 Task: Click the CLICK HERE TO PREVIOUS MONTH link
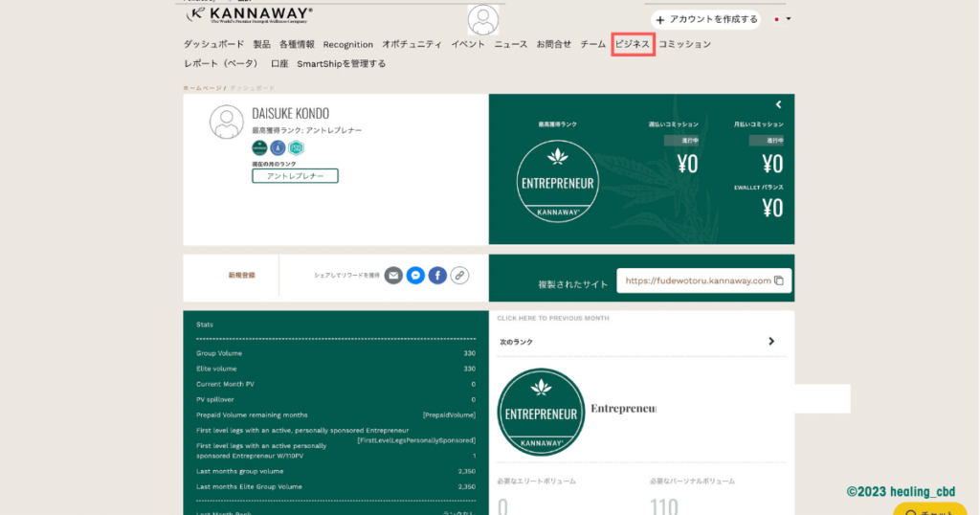[x=552, y=318]
